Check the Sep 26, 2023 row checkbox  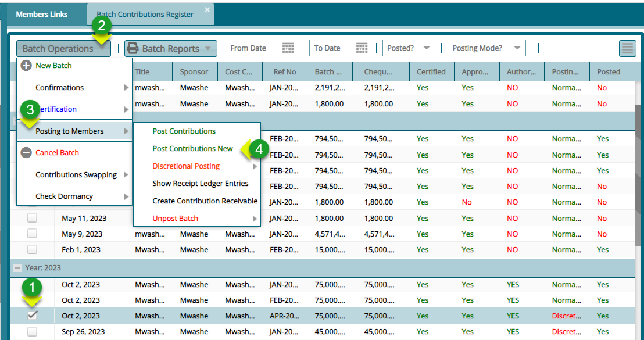coord(33,331)
